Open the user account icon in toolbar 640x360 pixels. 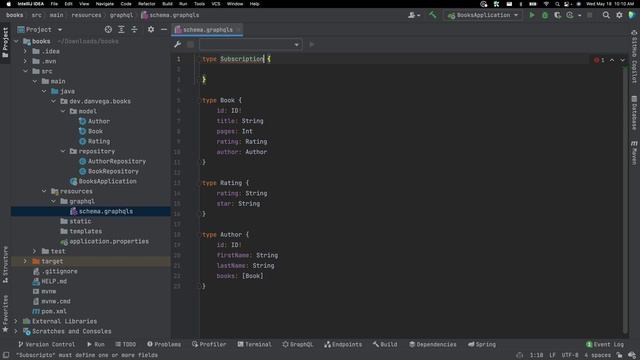pyautogui.click(x=413, y=15)
